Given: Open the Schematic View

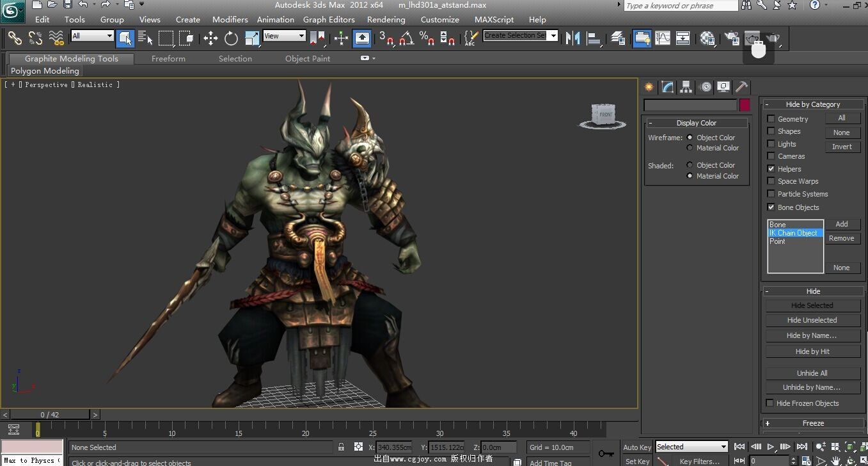Looking at the screenshot, I should [683, 38].
